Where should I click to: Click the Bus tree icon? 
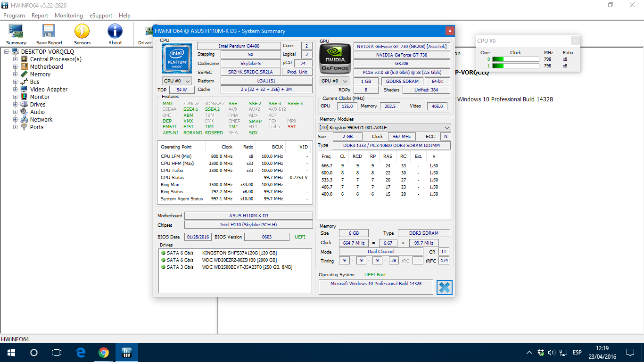point(24,82)
